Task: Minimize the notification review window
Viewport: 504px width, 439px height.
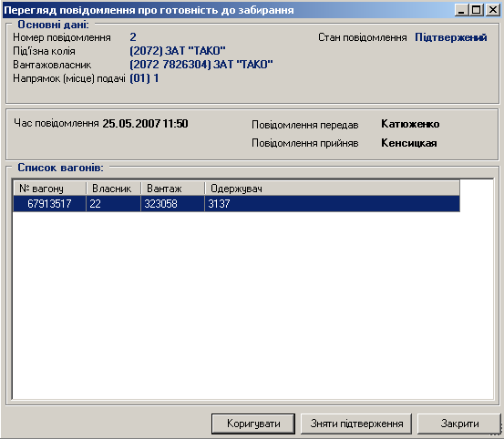Action: 461,10
